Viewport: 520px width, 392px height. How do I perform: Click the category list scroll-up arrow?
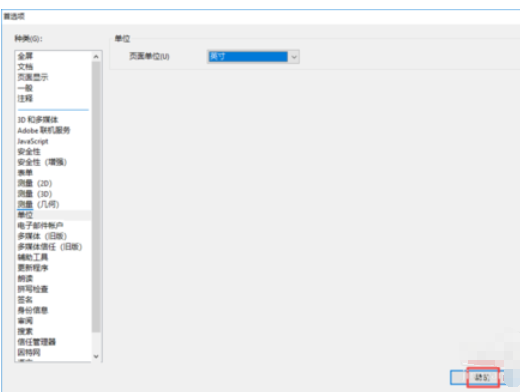96,57
